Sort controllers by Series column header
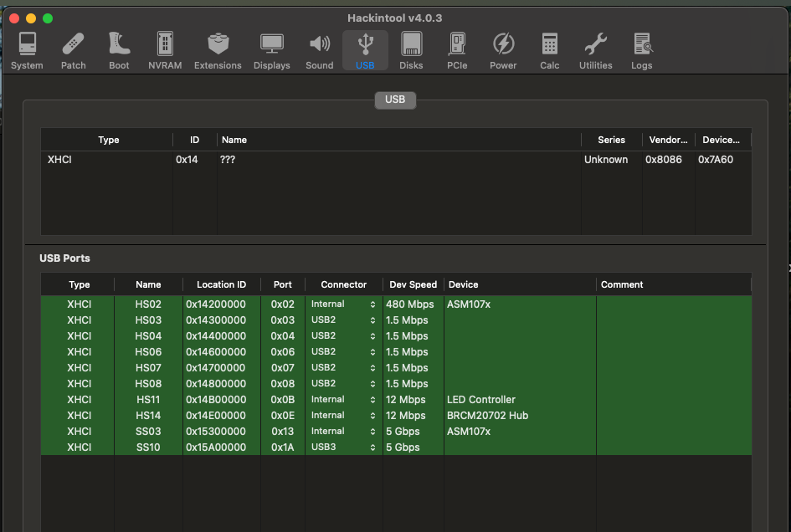The image size is (791, 532). pos(611,140)
